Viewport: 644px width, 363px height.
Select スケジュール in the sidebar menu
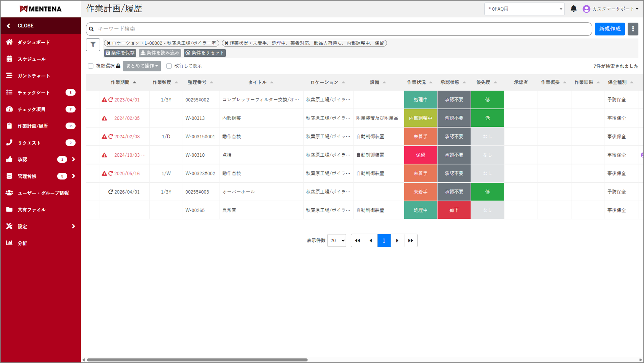point(31,59)
